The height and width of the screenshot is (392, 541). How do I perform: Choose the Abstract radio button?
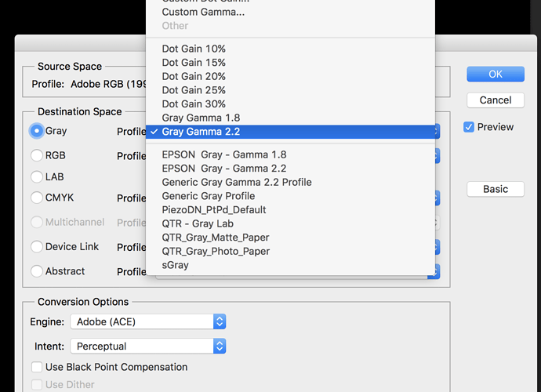37,271
